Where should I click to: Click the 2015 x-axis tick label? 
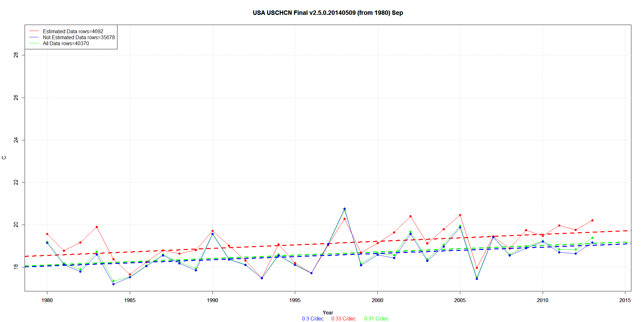tap(625, 300)
